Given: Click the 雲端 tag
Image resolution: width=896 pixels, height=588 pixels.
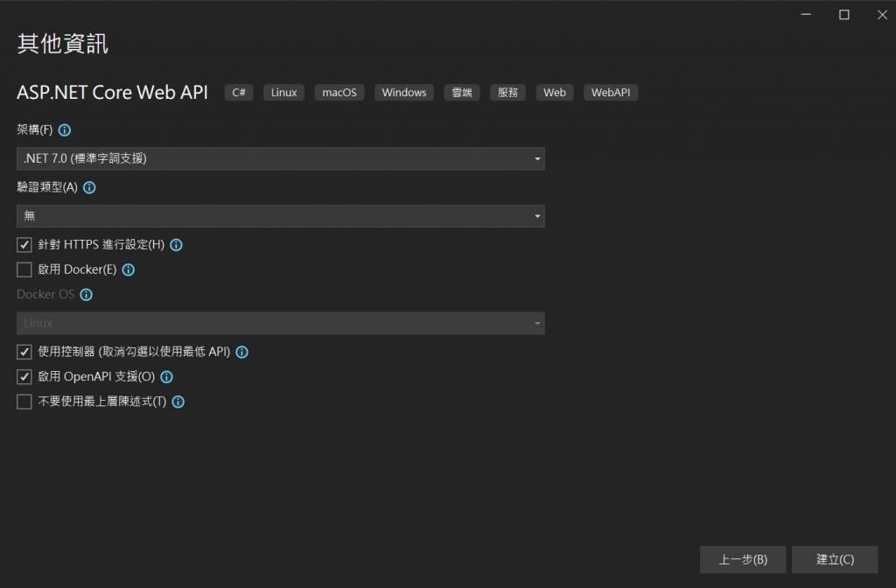Looking at the screenshot, I should (x=462, y=93).
